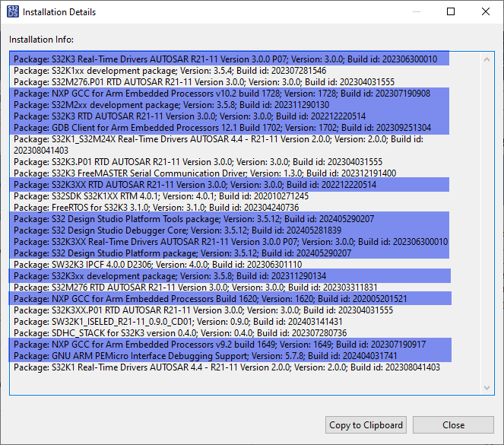Select S32K3XX Real-Time Drivers P07 line
504x445 pixels.
coord(230,242)
